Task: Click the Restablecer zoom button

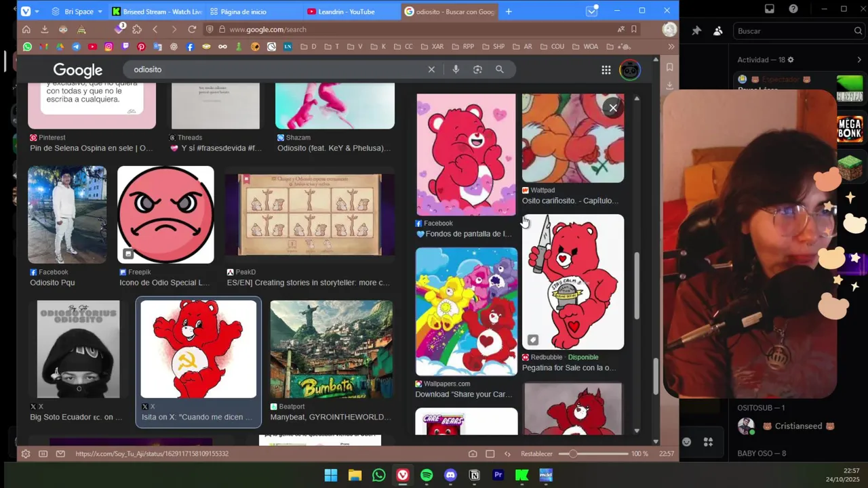Action: click(x=536, y=453)
